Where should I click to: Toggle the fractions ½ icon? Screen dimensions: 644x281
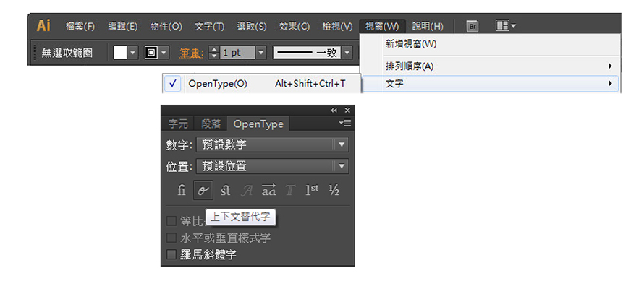[x=334, y=190]
